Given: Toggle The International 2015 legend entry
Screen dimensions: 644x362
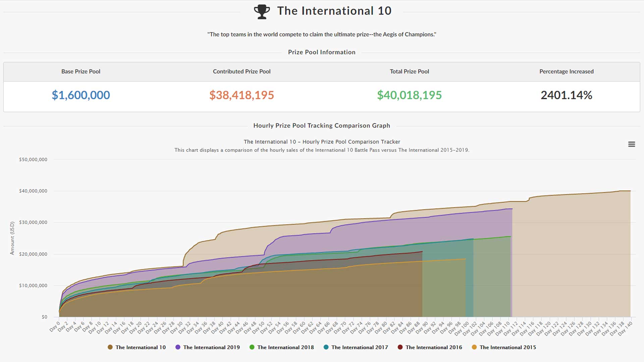Looking at the screenshot, I should pyautogui.click(x=508, y=347).
